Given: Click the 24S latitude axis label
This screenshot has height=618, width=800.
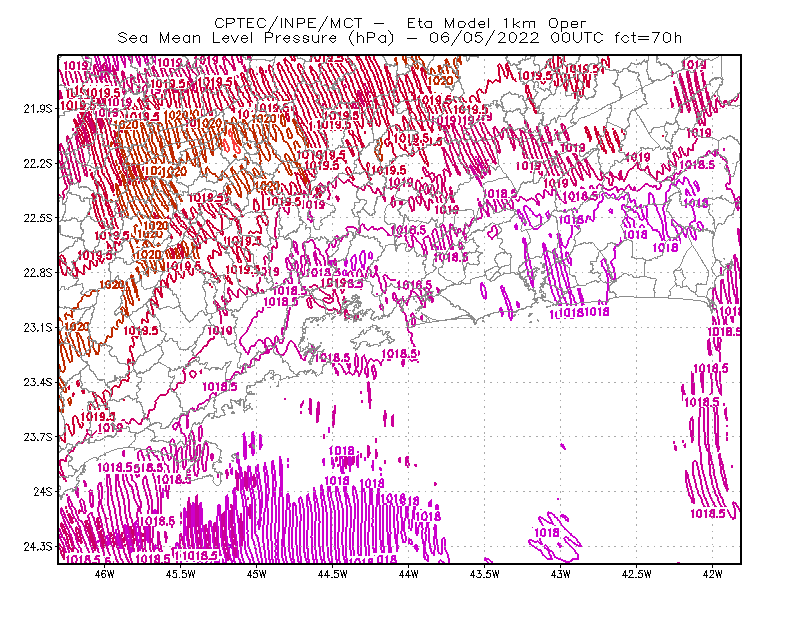Looking at the screenshot, I should [43, 491].
